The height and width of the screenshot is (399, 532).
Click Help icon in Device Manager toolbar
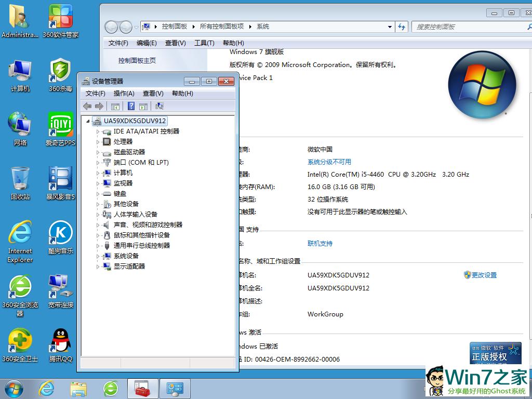[131, 105]
